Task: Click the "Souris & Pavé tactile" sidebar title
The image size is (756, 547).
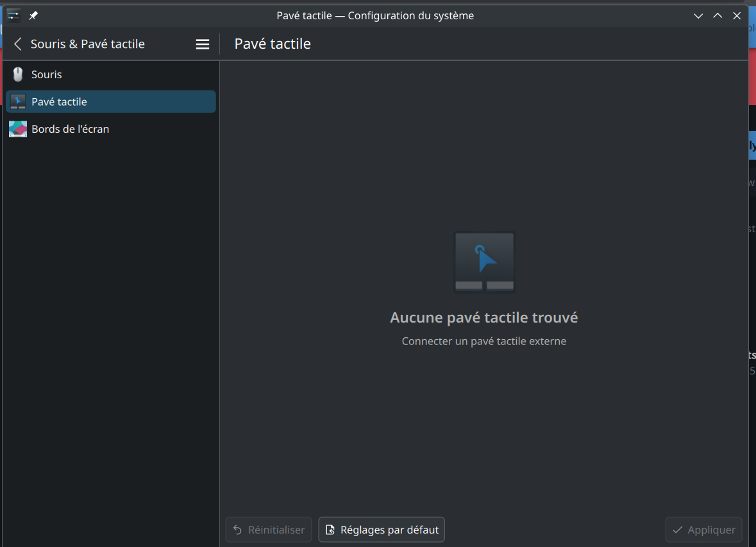Action: pyautogui.click(x=88, y=44)
